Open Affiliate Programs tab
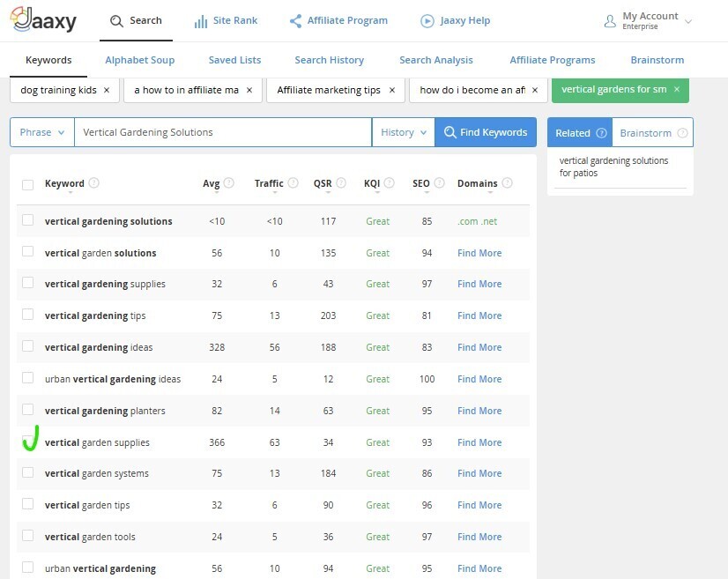Screen dimensions: 728x579 (x=553, y=60)
